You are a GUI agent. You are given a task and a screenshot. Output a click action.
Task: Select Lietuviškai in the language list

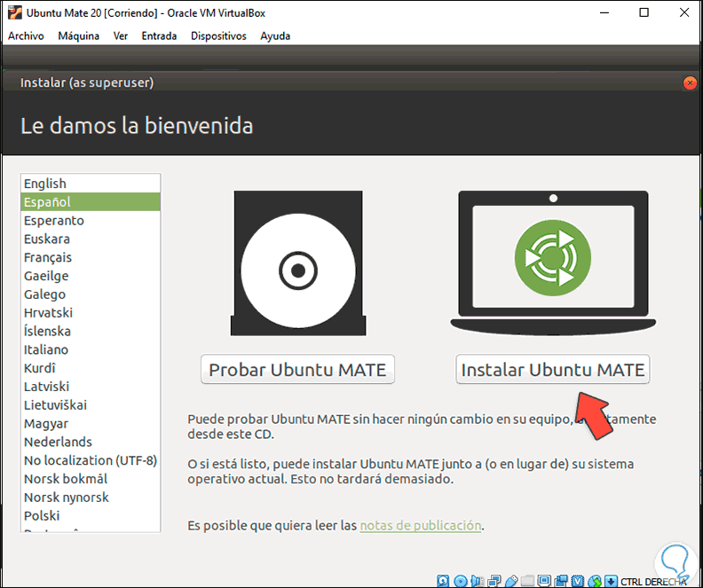[x=91, y=404]
